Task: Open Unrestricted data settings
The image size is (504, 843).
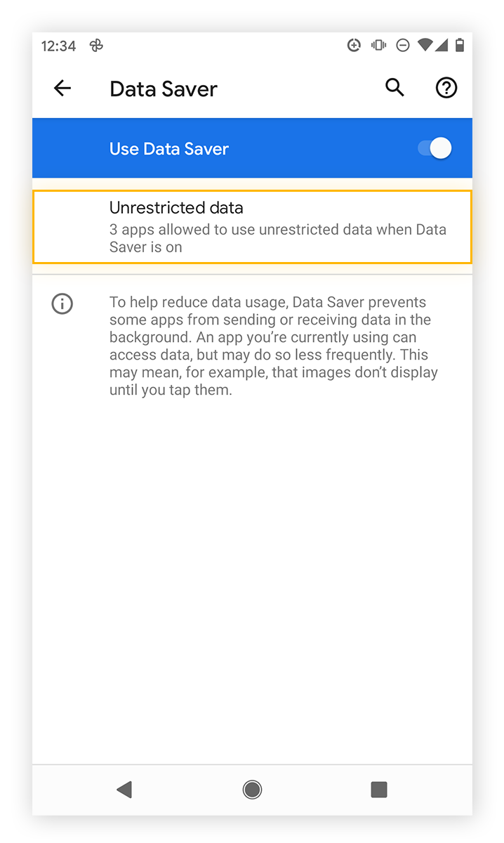Action: pyautogui.click(x=251, y=226)
